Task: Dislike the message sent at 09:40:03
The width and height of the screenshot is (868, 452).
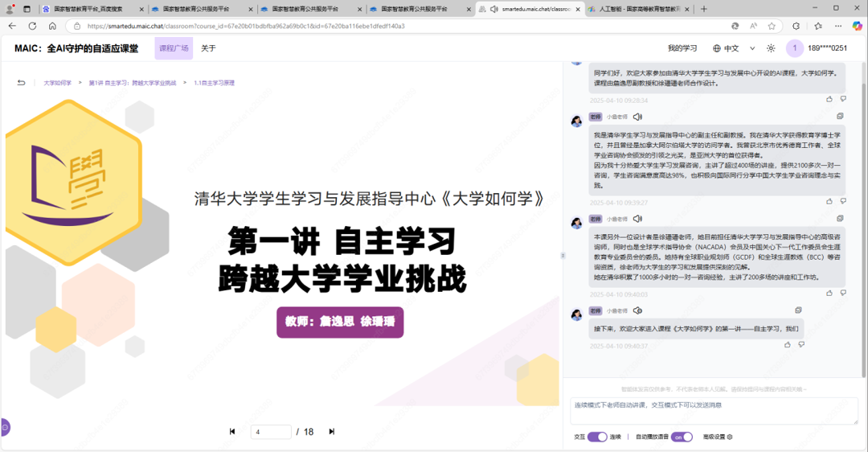Action: (843, 293)
